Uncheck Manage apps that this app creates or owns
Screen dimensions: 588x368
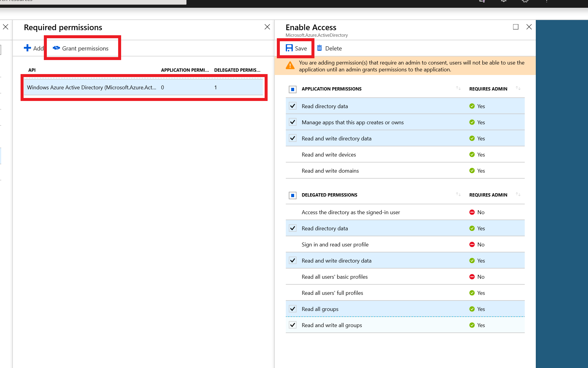coord(293,122)
